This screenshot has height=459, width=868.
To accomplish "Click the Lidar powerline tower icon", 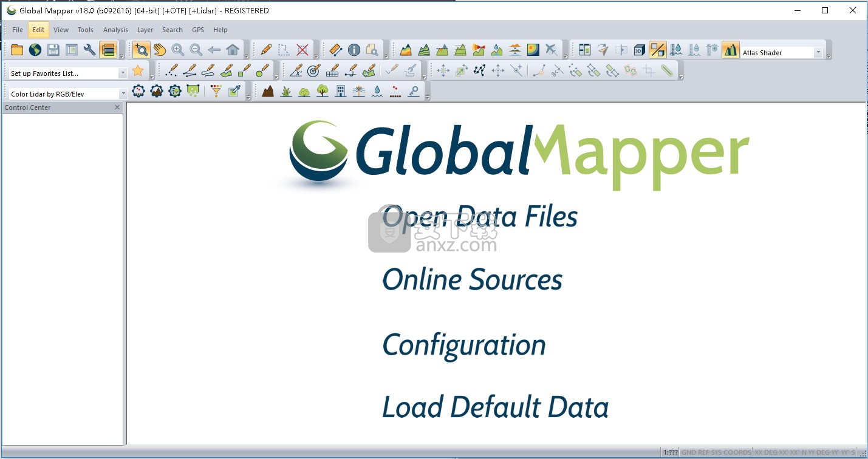I will coord(359,92).
